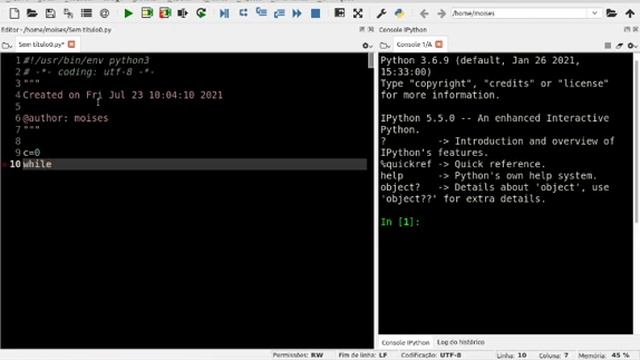Click line number 10 in the gutter
Screen dimensions: 640x360
click(15, 164)
